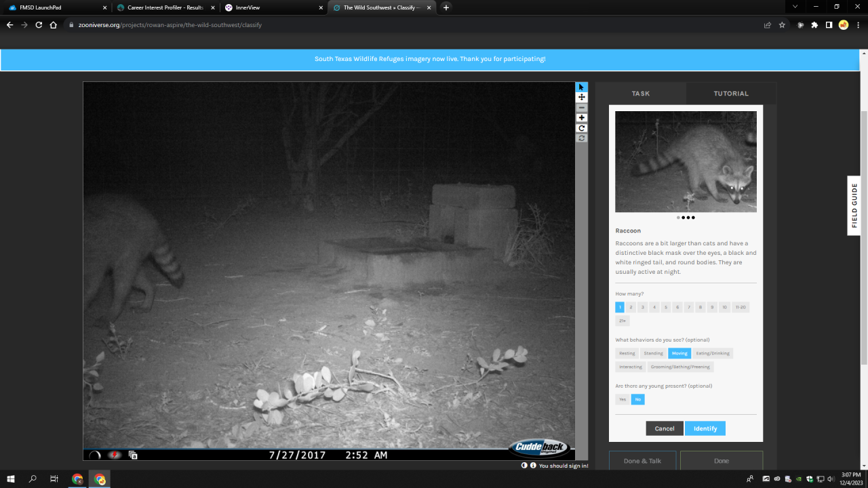Switch to the Tutorial tab
868x488 pixels.
pos(731,94)
